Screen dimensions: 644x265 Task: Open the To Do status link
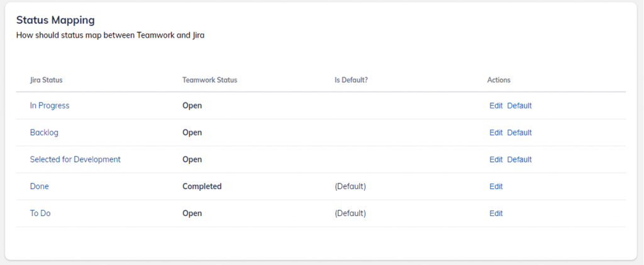[x=40, y=214]
